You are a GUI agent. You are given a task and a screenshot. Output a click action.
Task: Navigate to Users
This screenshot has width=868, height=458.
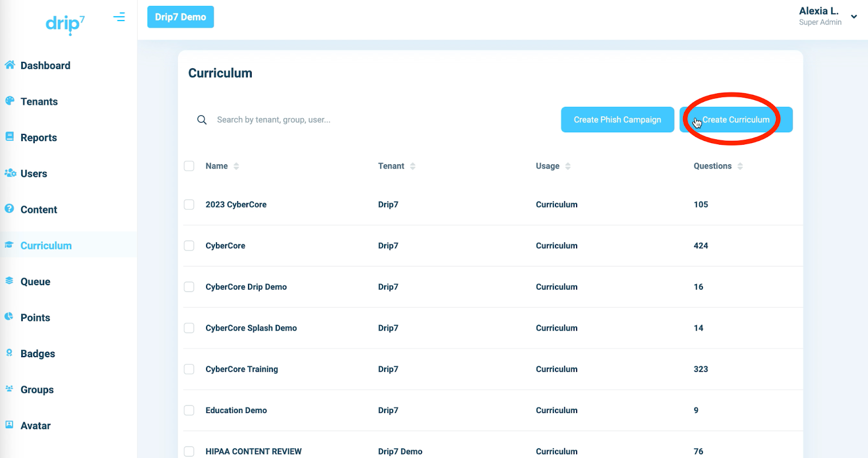(x=34, y=173)
